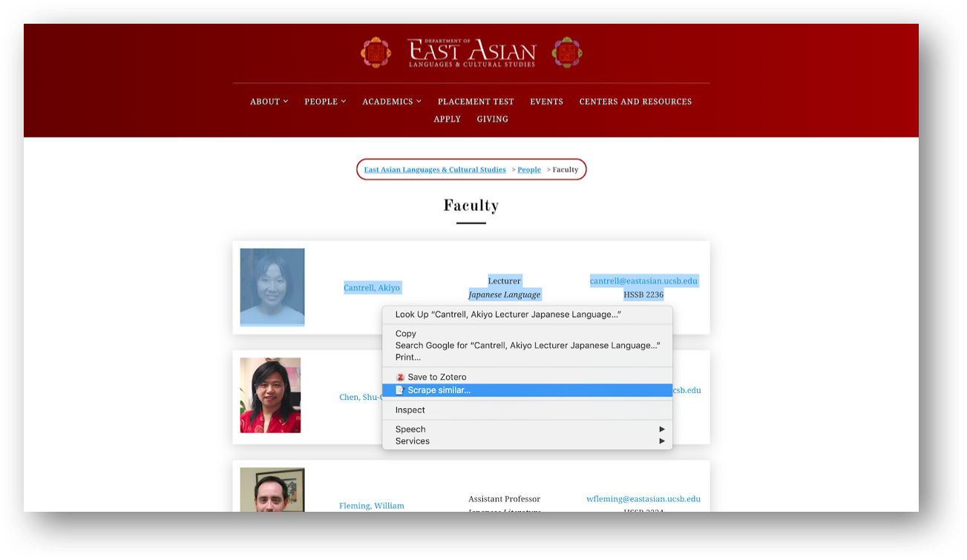Choose Look Up "Cantrell, Akiyo…" menu entry
This screenshot has width=967, height=560.
point(527,314)
